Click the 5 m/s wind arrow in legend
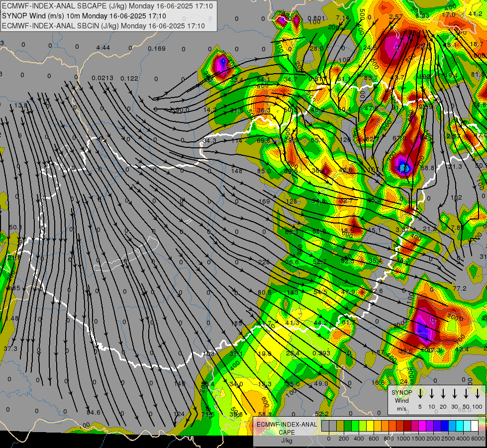 coord(420,393)
